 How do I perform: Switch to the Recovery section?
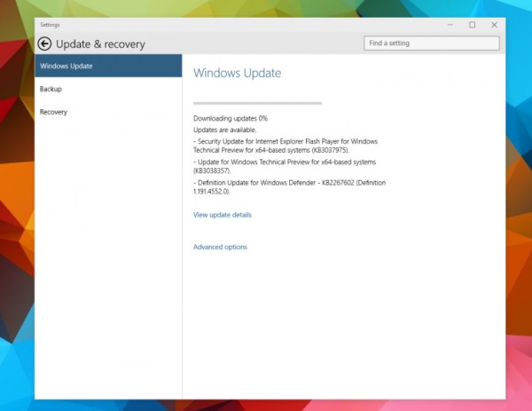point(53,112)
